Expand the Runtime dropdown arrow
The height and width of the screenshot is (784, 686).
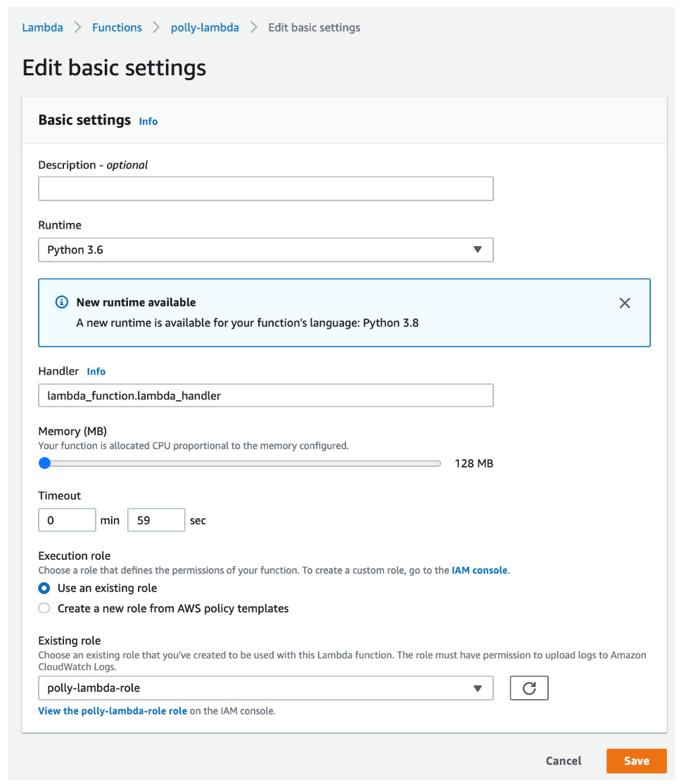(477, 250)
